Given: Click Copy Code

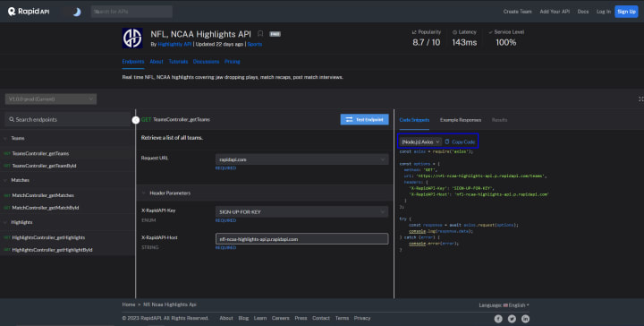Looking at the screenshot, I should 460,142.
